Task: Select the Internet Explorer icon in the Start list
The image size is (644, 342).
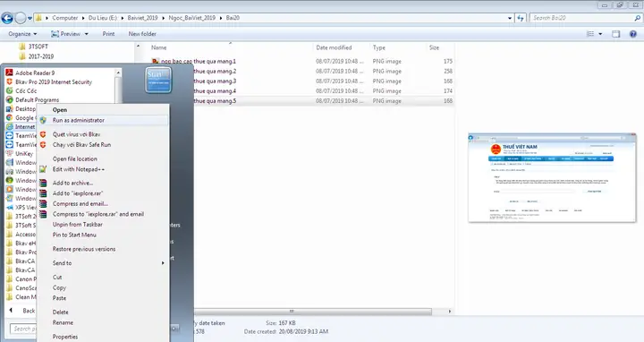Action: (10, 126)
